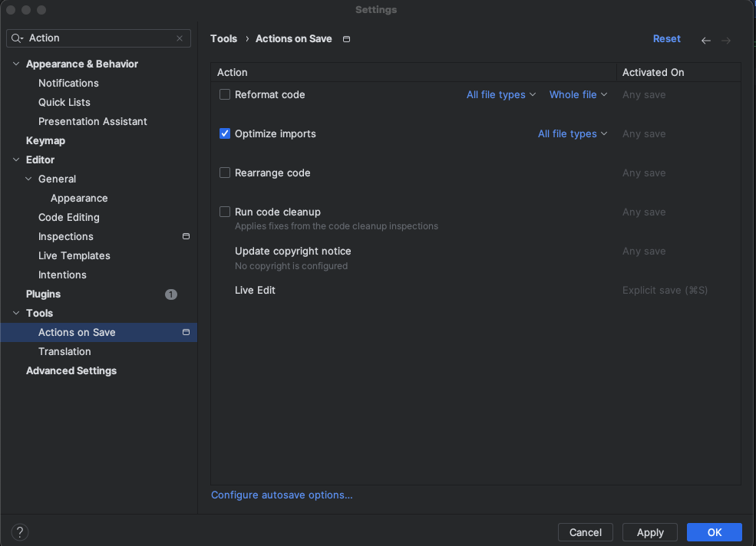Uncheck the Optimize imports checkbox
Screen dimensions: 756x546
pos(225,133)
